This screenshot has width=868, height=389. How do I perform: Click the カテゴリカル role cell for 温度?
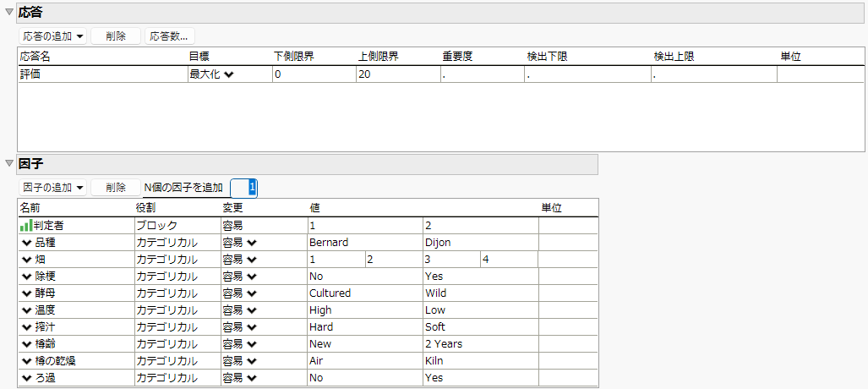point(177,310)
